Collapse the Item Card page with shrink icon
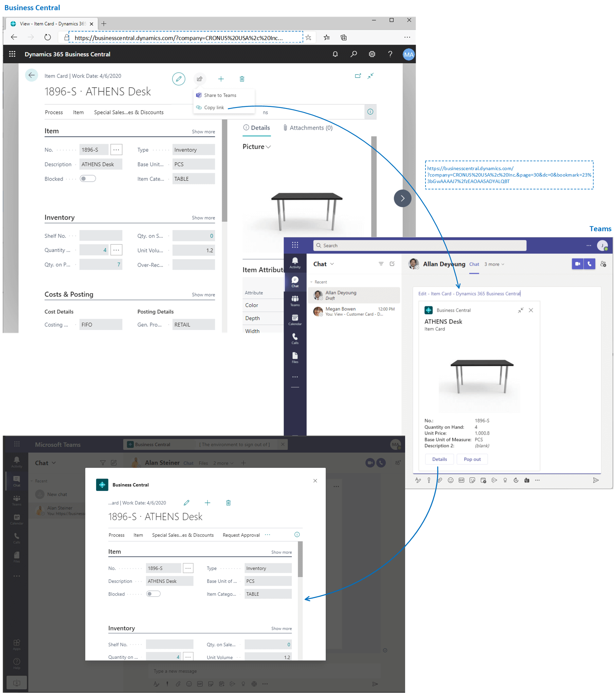This screenshot has height=693, width=616. (370, 76)
